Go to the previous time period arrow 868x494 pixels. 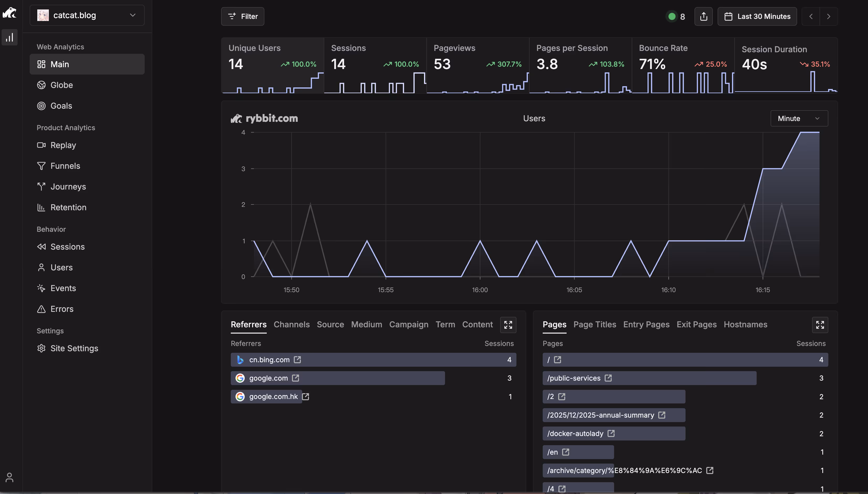811,16
